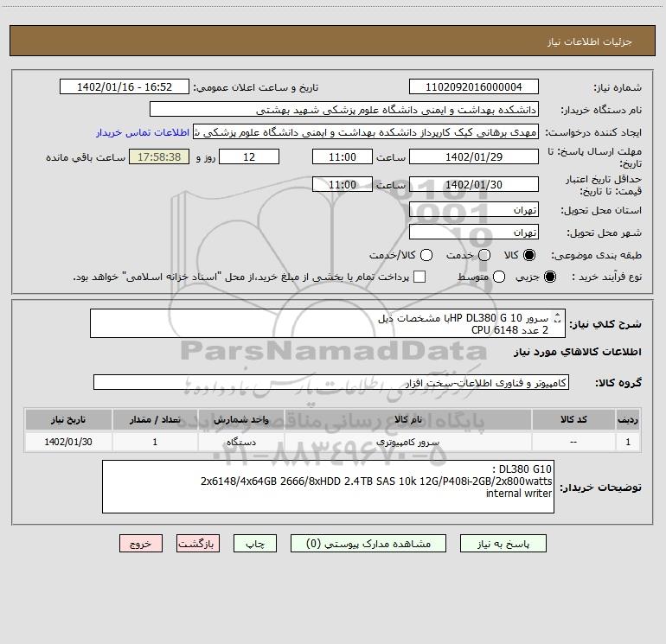Click the delivery province تهران field
This screenshot has width=666, height=644.
coord(474,209)
